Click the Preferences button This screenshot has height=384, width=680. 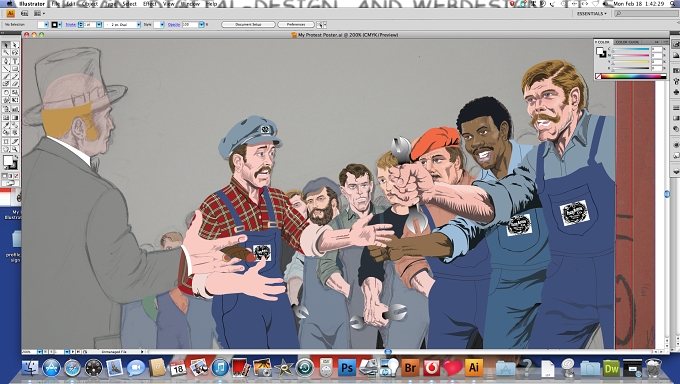(x=296, y=24)
